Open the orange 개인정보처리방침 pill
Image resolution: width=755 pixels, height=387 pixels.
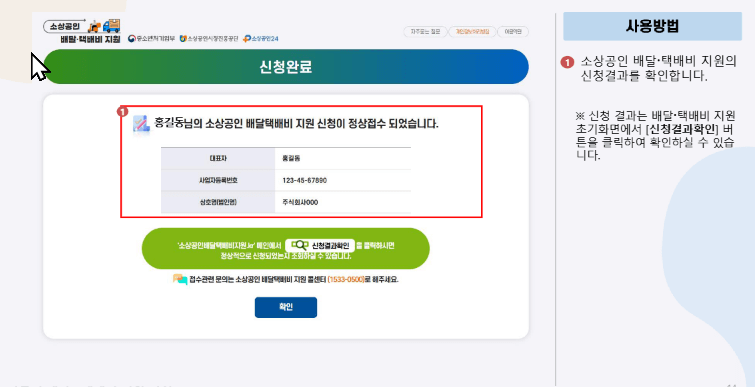coord(472,32)
